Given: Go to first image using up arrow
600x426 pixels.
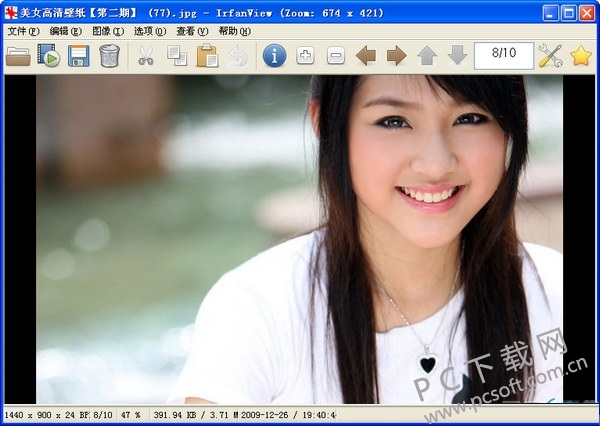Looking at the screenshot, I should click(x=427, y=56).
